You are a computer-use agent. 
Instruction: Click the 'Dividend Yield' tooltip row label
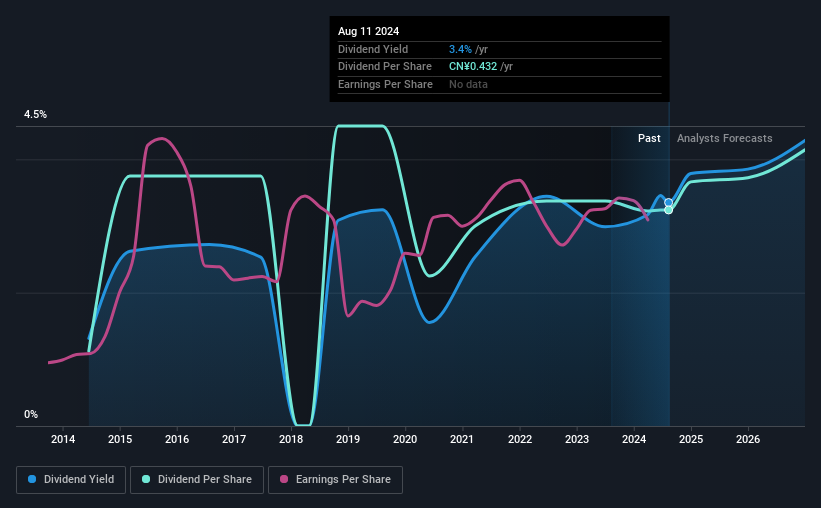tap(373, 49)
